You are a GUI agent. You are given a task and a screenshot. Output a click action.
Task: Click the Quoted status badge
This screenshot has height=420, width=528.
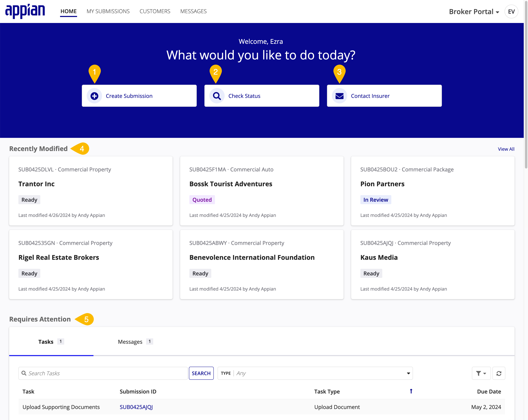(202, 200)
